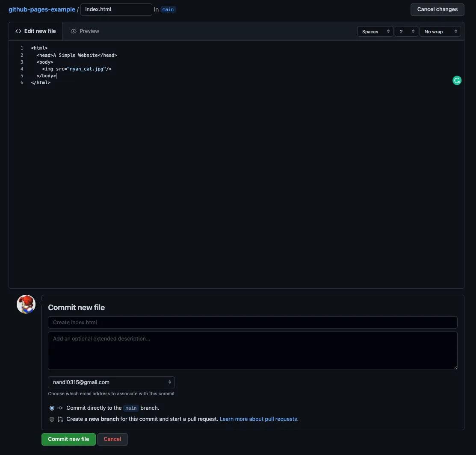The image size is (476, 455).
Task: Open the Spaces indentation dropdown
Action: (x=375, y=31)
